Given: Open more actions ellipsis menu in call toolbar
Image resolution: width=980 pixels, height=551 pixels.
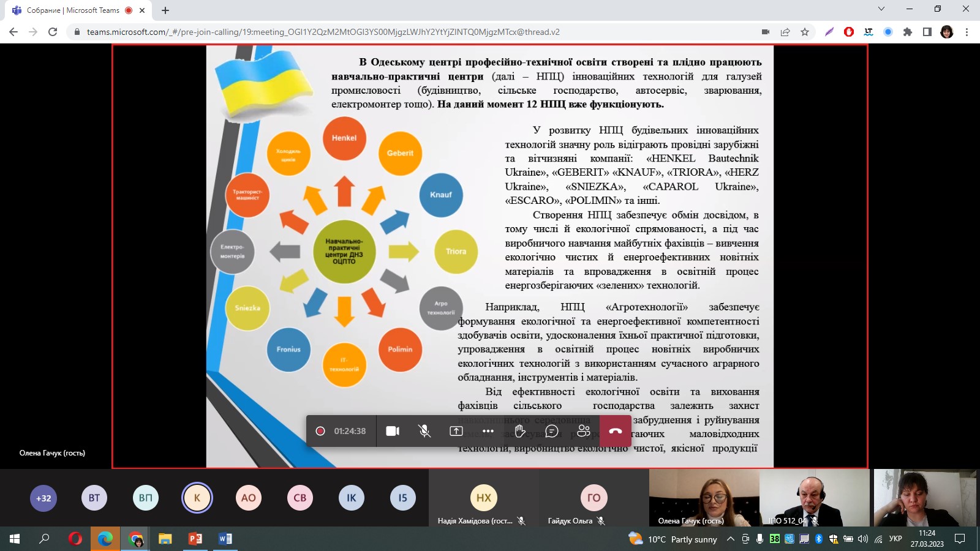Looking at the screenshot, I should tap(488, 431).
